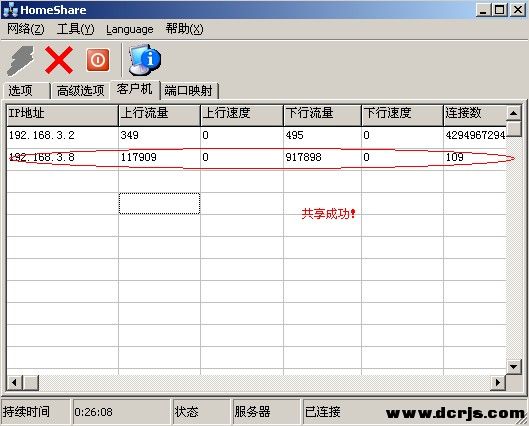Open the 帮助(X) menu
529x426 pixels.
185,29
